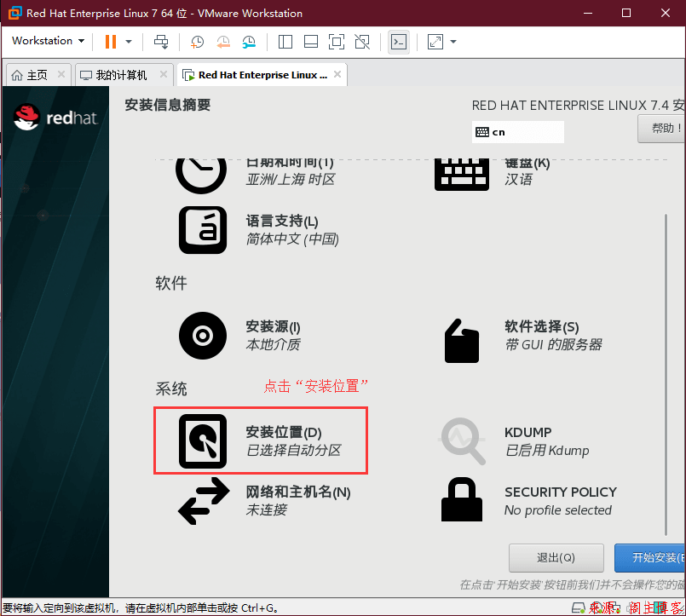Viewport: 686px width, 616px height.
Task: Click the 安装源(I) label
Action: (273, 327)
